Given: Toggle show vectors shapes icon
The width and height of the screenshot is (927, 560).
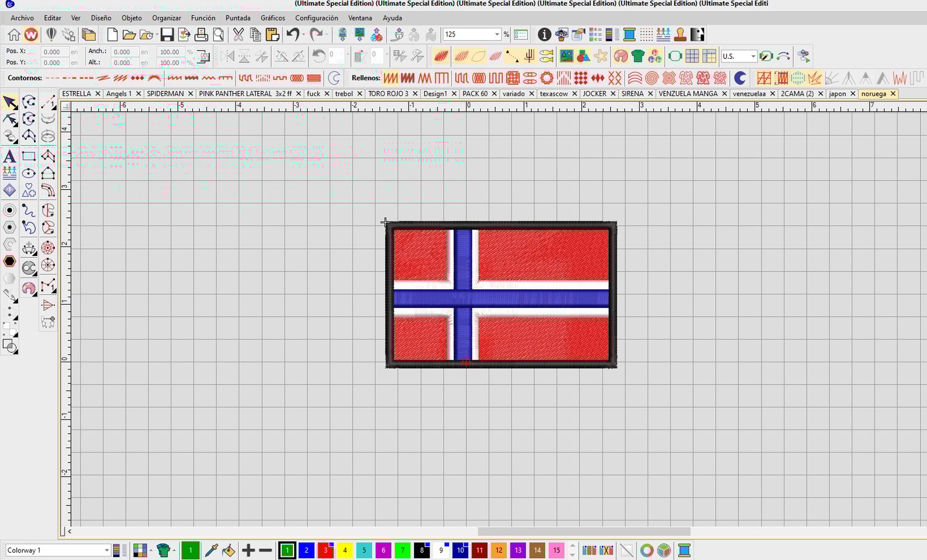Looking at the screenshot, I should (x=583, y=57).
